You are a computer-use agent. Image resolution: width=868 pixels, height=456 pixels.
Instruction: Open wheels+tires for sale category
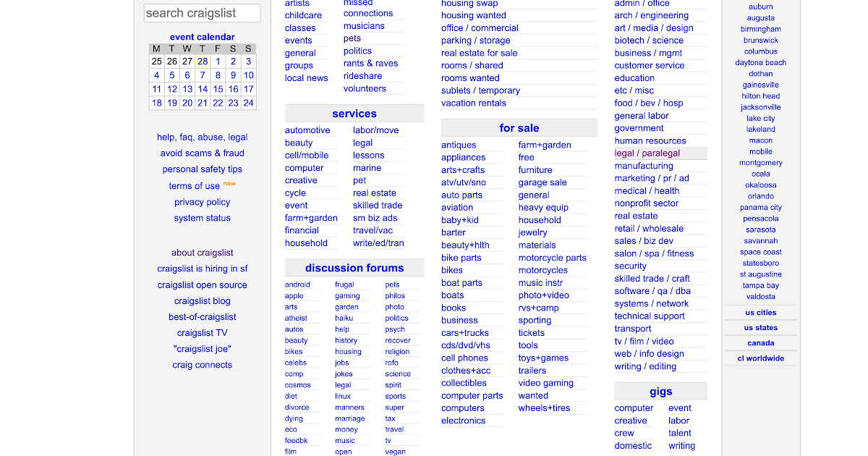(x=545, y=408)
